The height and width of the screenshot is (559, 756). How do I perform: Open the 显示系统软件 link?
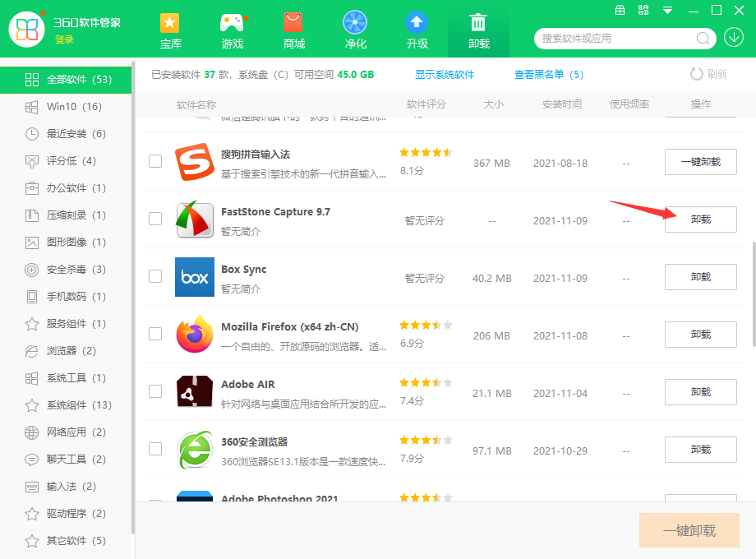[x=445, y=75]
